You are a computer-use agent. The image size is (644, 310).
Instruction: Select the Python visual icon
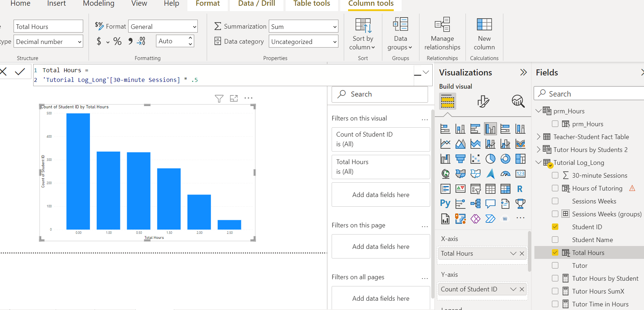point(445,204)
